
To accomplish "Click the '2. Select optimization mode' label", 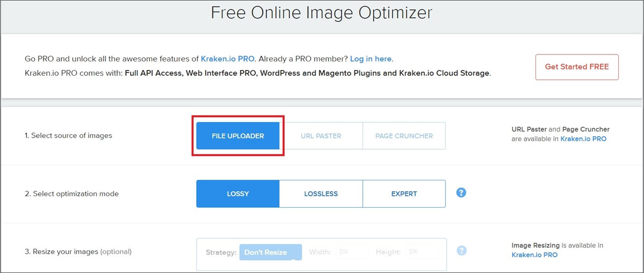I will 72,194.
